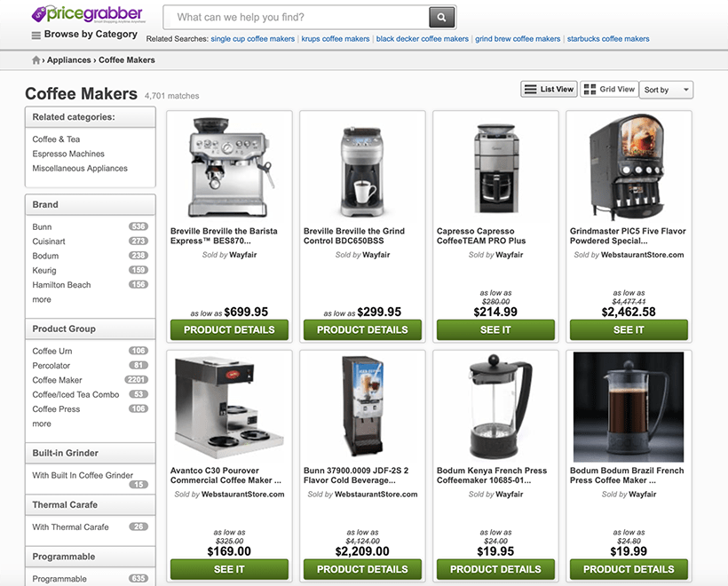The image size is (728, 586).
Task: Open the Sort by dropdown
Action: pos(666,89)
